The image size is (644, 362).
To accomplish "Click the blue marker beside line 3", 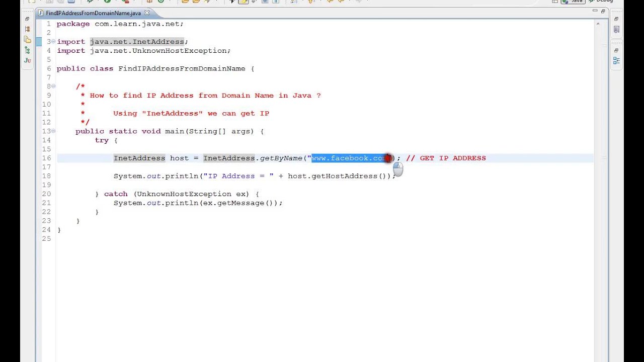I will [x=39, y=42].
